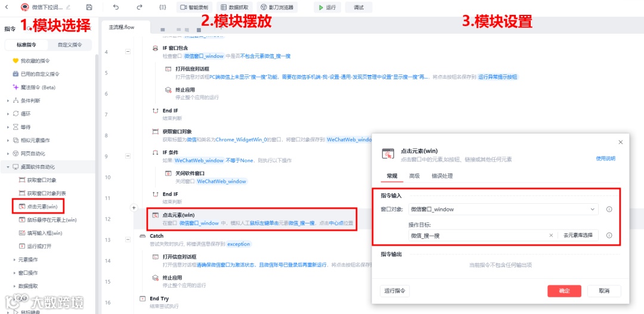Screen dimensions: 644x314
Task: Run the flow with 运行
Action: pyautogui.click(x=328, y=7)
